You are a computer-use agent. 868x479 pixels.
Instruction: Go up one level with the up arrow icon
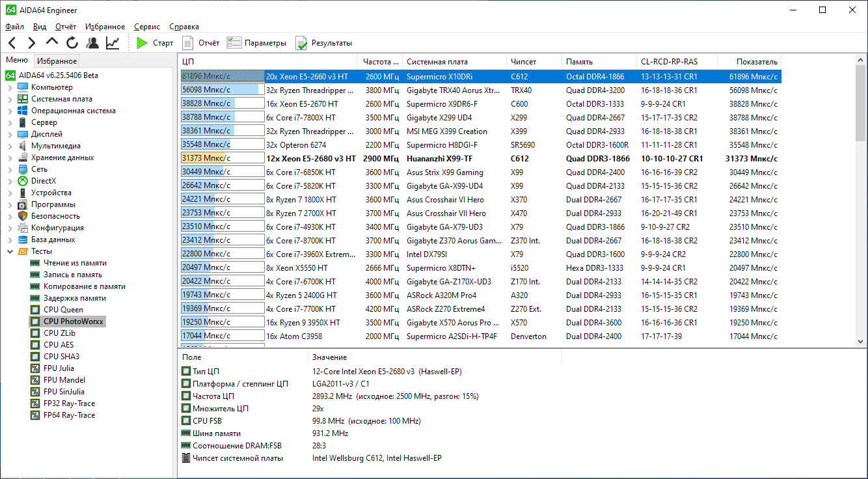coord(52,43)
